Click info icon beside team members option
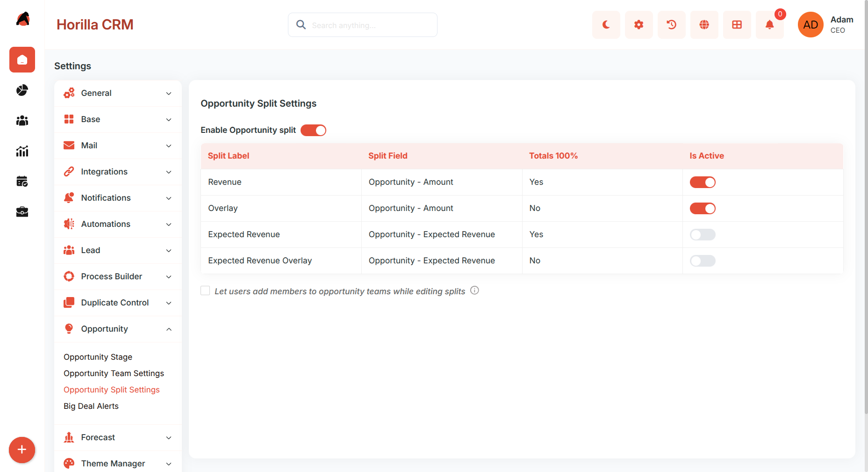Viewport: 868px width, 472px height. (x=474, y=290)
